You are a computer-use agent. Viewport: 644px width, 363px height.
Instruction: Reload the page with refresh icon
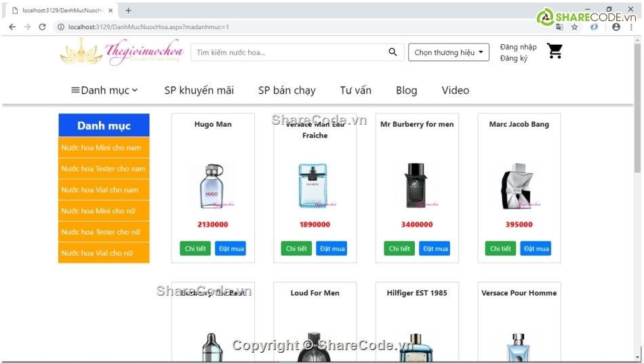point(42,26)
